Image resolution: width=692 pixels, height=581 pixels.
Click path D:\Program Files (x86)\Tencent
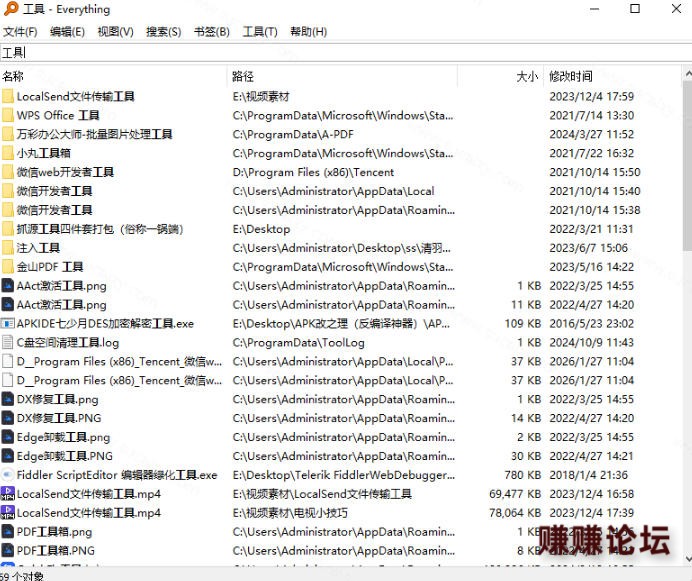click(x=313, y=172)
